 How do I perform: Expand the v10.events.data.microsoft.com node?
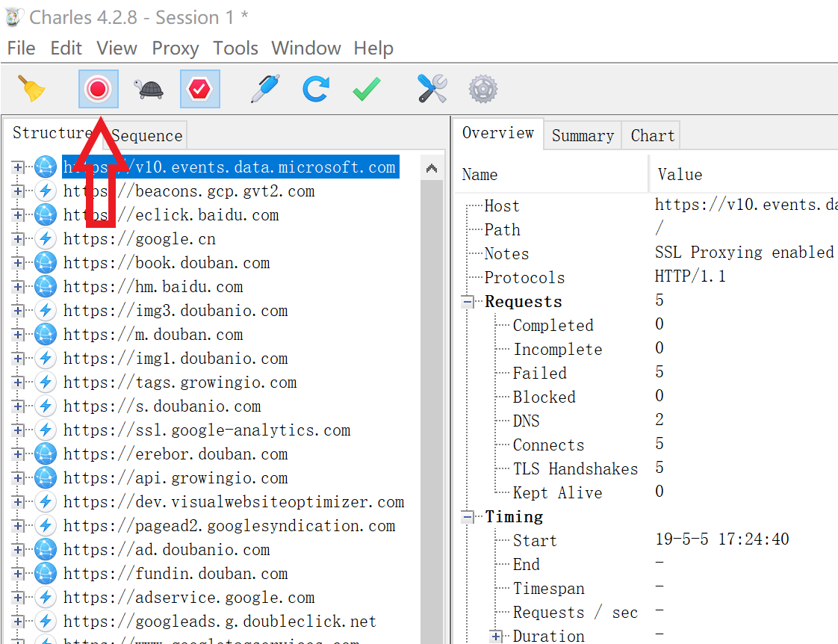click(18, 167)
